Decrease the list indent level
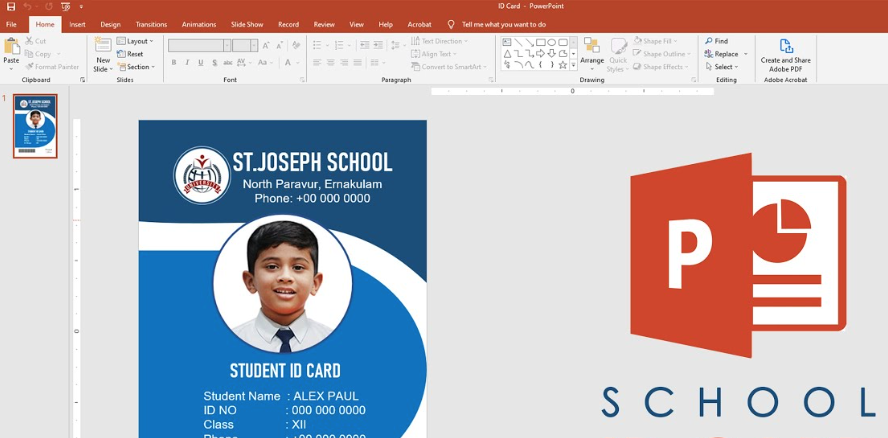The width and height of the screenshot is (888, 438). tap(365, 45)
